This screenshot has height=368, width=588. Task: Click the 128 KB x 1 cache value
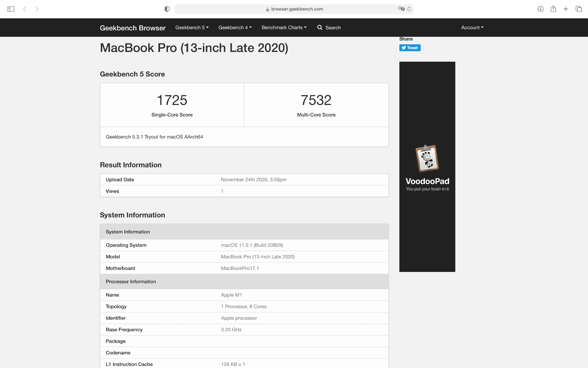233,364
